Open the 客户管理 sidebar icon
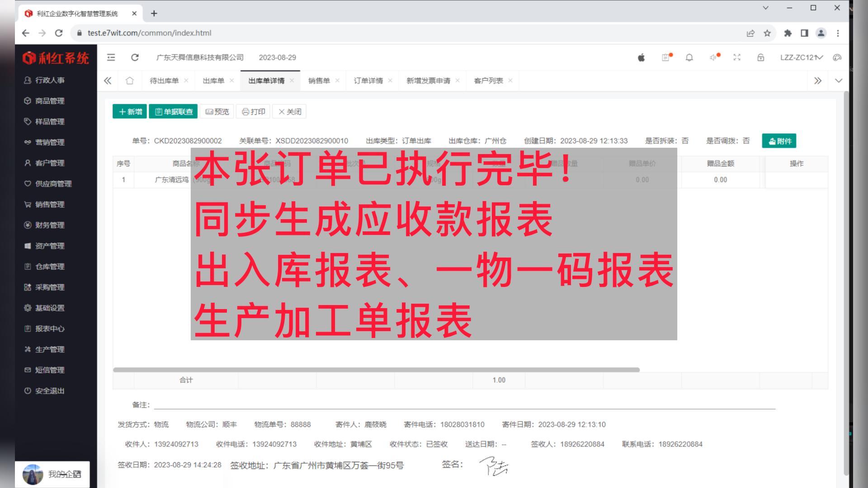 [27, 163]
